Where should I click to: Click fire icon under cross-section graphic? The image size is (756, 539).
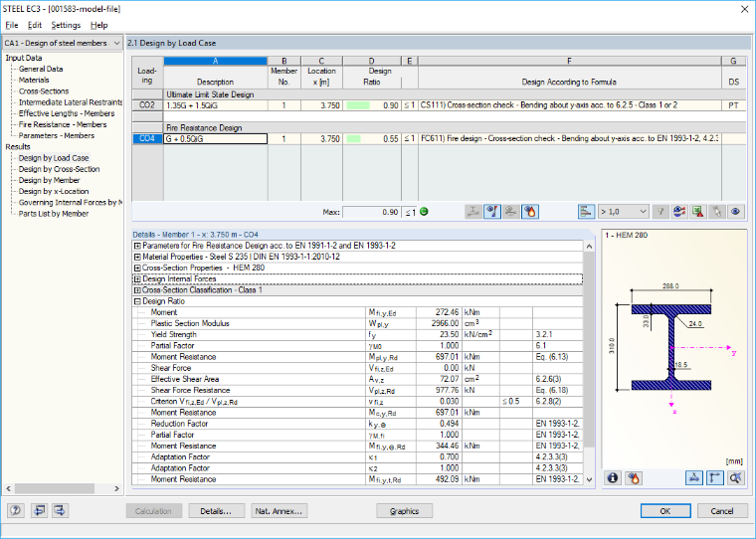click(x=634, y=477)
